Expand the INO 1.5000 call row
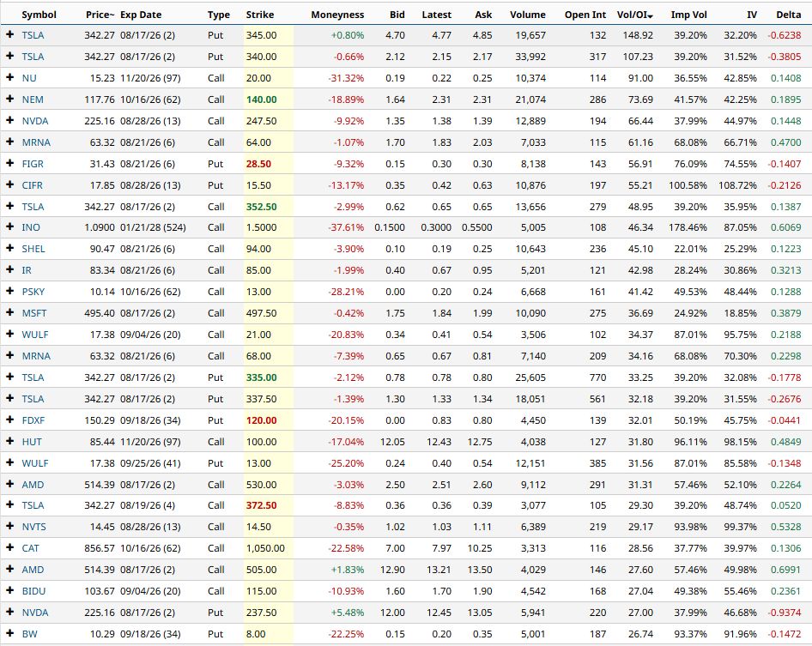This screenshot has height=646, width=812. (x=9, y=227)
